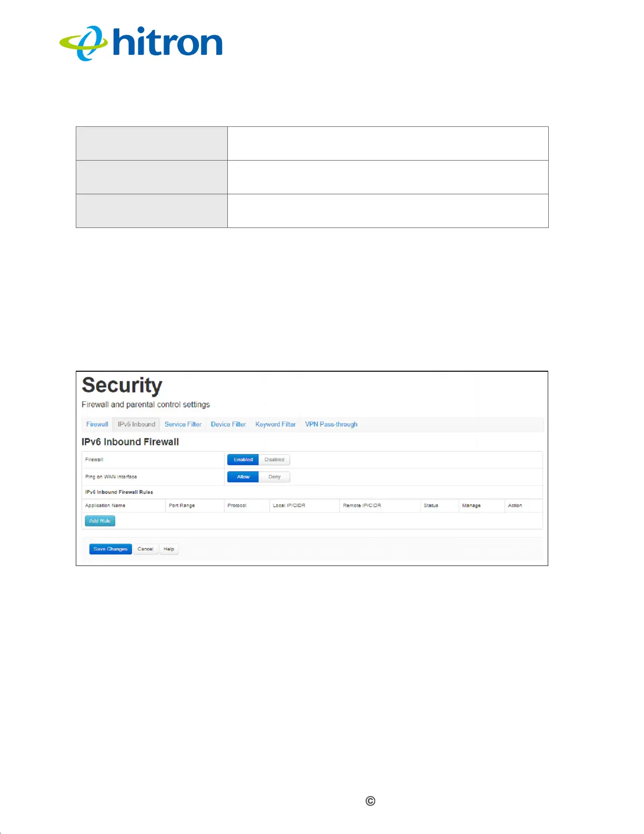The image size is (644, 834).
Task: Open the Device Filter tab
Action: point(228,424)
